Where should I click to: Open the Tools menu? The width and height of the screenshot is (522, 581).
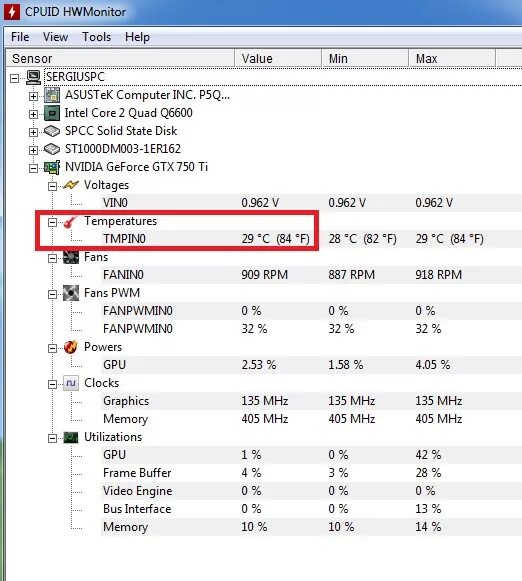96,37
